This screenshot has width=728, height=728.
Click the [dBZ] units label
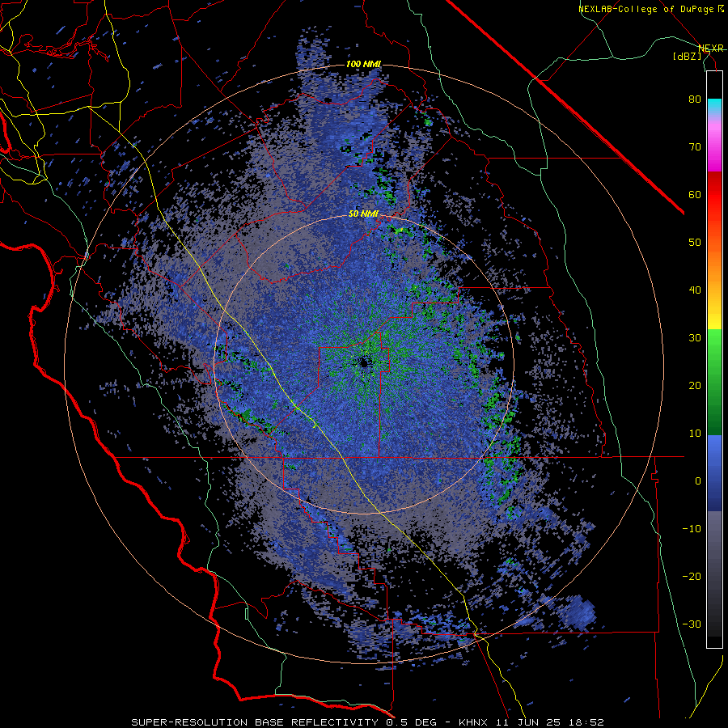(x=687, y=56)
